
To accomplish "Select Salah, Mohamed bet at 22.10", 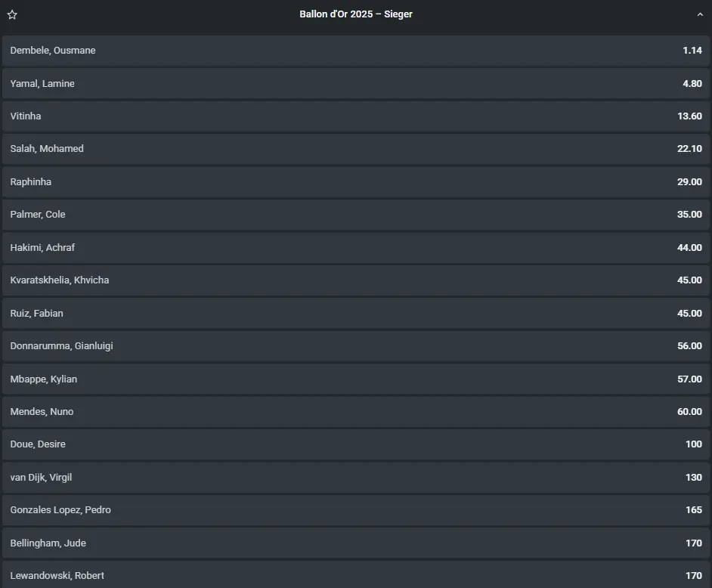I will coord(356,149).
